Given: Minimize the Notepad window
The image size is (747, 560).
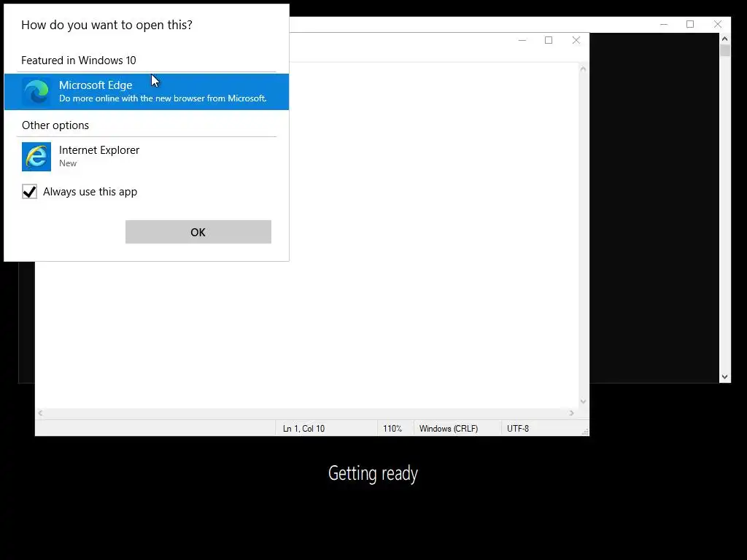Looking at the screenshot, I should (522, 41).
